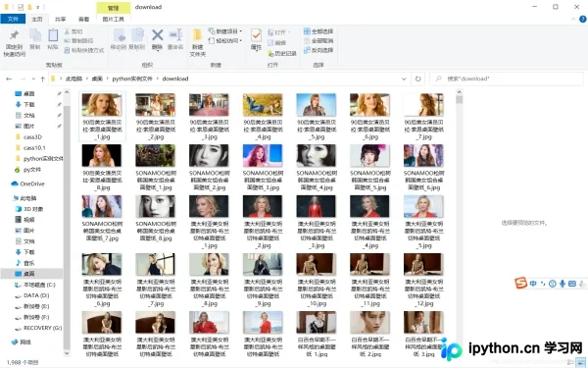Screen dimensions: 588x368
Task: Click 复制路径 (copy path) in ribbon
Action: [78, 40]
